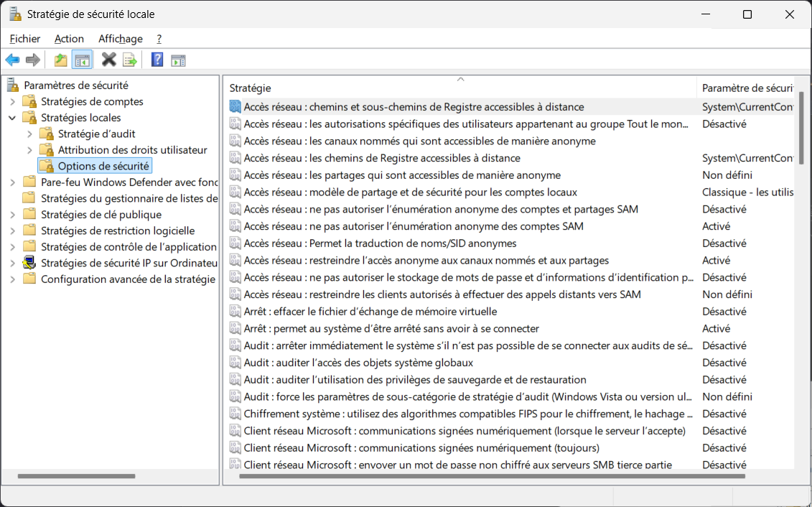Expand the Stratégies de comptes node
Screen dimensions: 812x507
pyautogui.click(x=12, y=101)
